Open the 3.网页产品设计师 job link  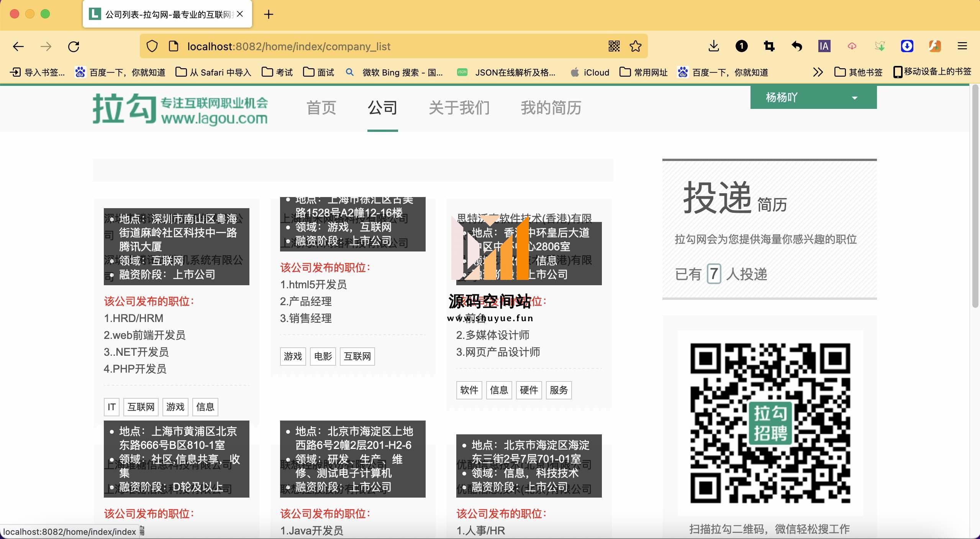point(498,352)
